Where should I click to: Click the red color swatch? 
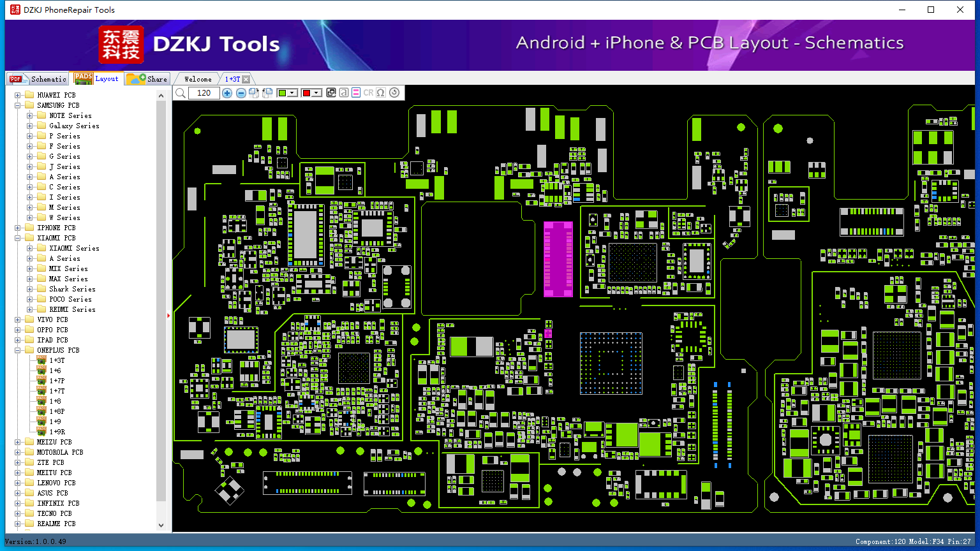(306, 93)
